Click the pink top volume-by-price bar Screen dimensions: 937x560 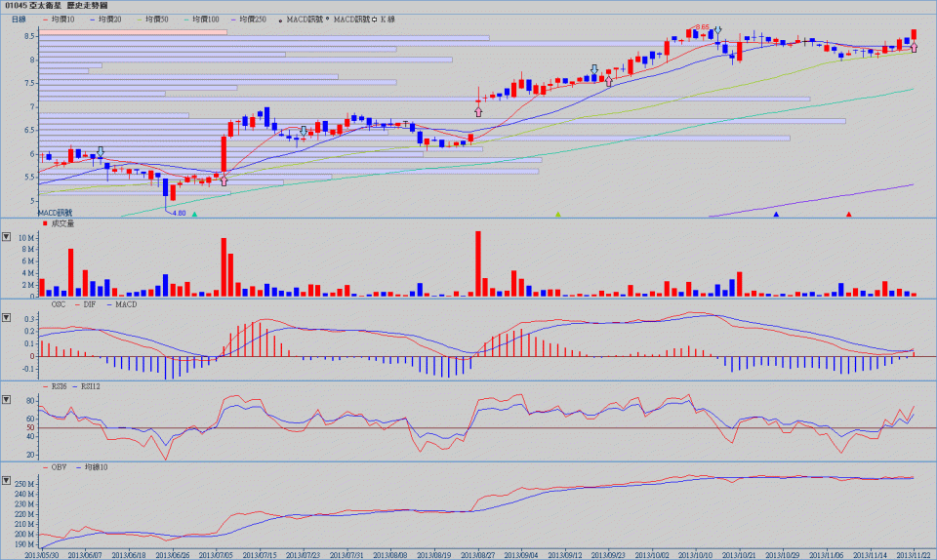coord(133,32)
